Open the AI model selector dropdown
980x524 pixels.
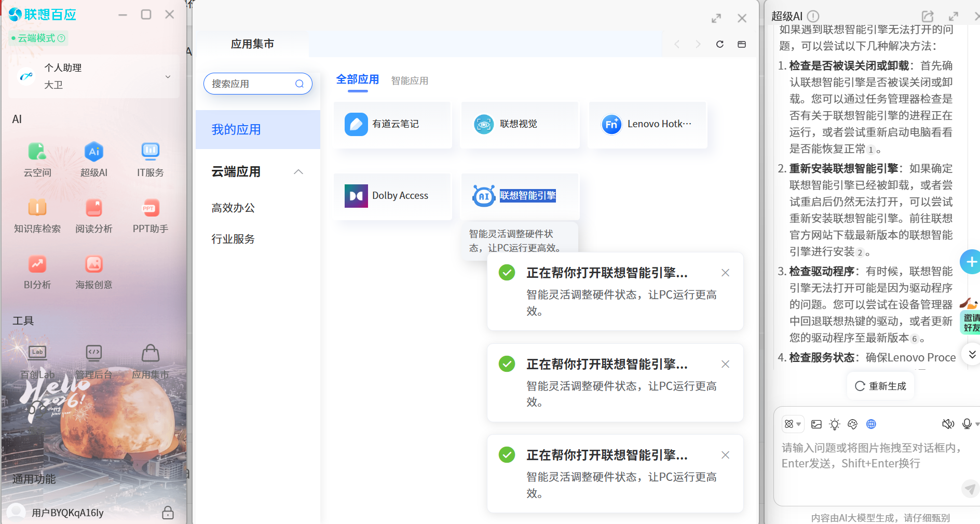tap(793, 424)
